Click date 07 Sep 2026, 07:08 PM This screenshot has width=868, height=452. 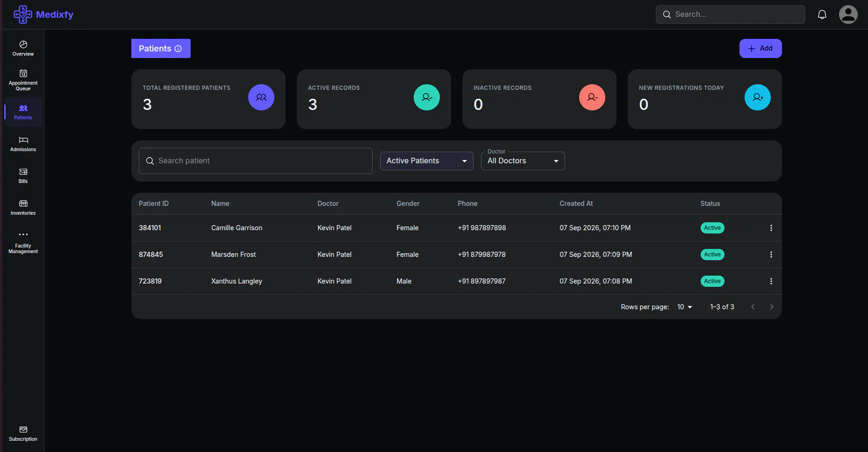(x=595, y=281)
